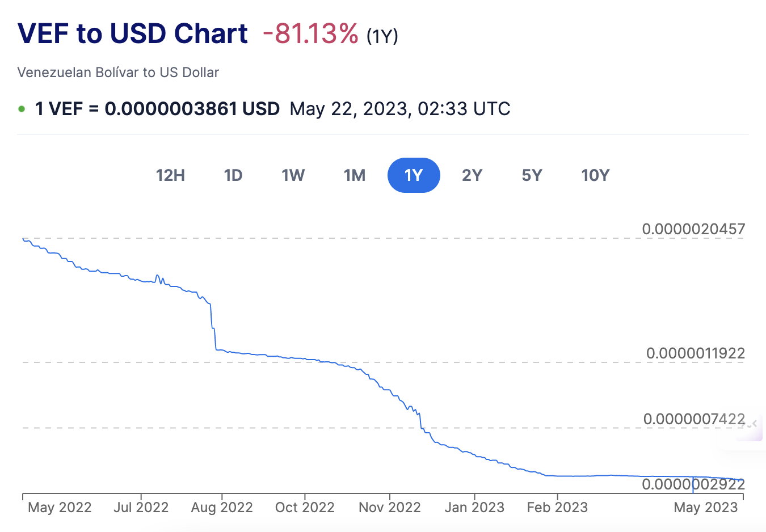766x532 pixels.
Task: Choose the 1W chart period
Action: point(293,175)
